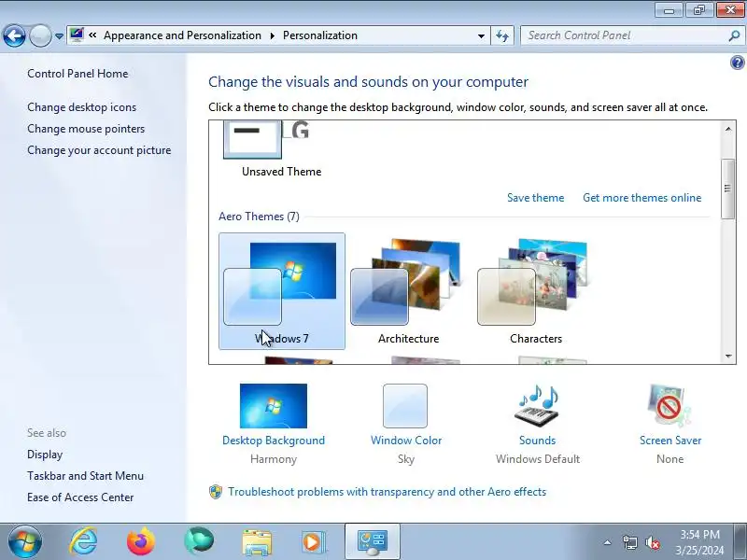Click the clock showing 3:54 PM
The width and height of the screenshot is (747, 560).
click(699, 542)
